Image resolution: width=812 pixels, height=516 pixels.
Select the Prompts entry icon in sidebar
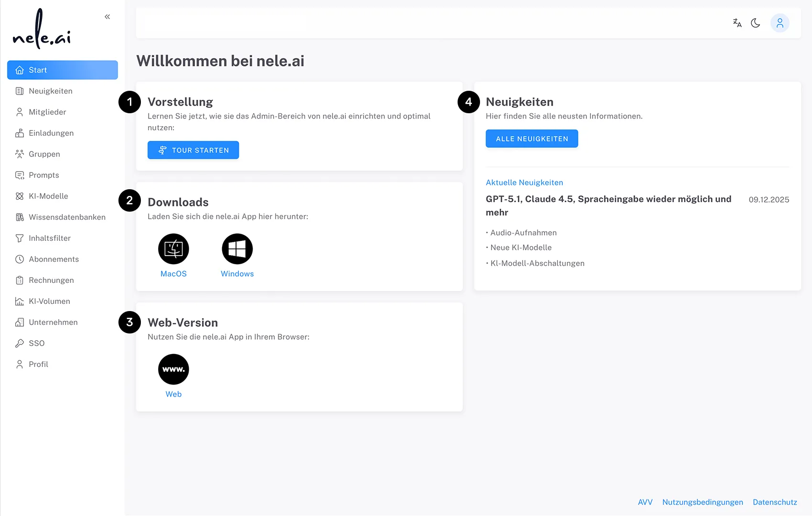coord(20,175)
